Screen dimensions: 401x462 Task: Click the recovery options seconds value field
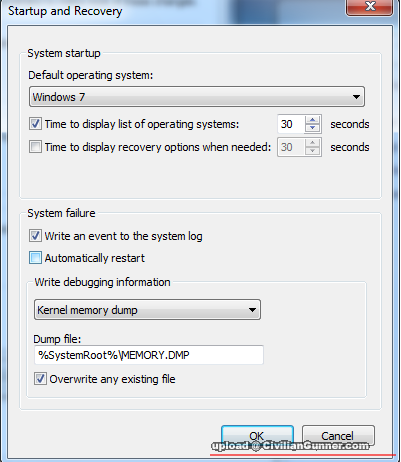(x=291, y=147)
